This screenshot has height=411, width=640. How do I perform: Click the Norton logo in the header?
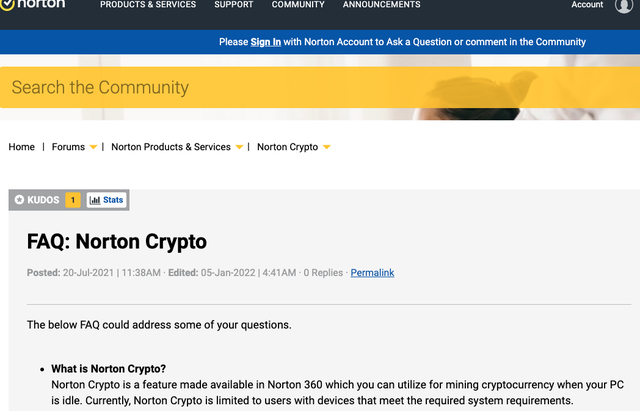(x=34, y=5)
